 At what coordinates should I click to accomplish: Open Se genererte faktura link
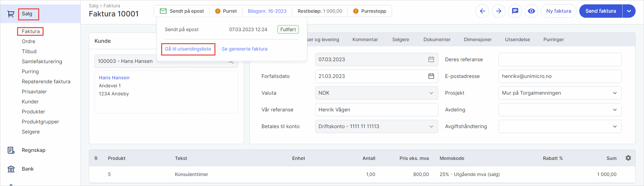(x=245, y=49)
